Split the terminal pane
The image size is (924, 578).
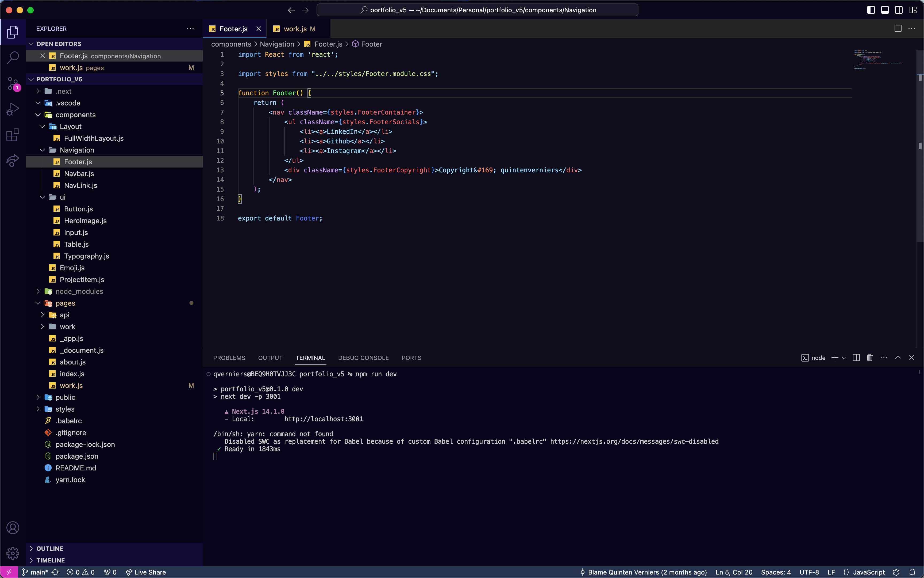[856, 358]
